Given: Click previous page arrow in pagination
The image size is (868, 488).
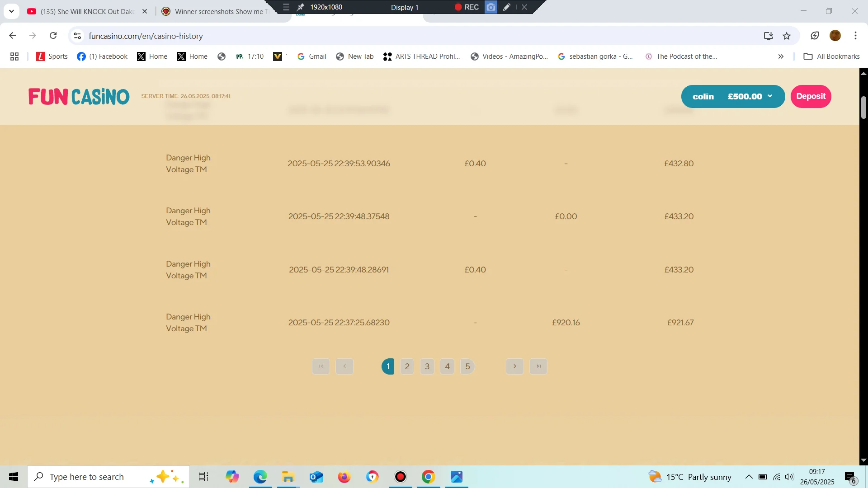Looking at the screenshot, I should pos(344,366).
